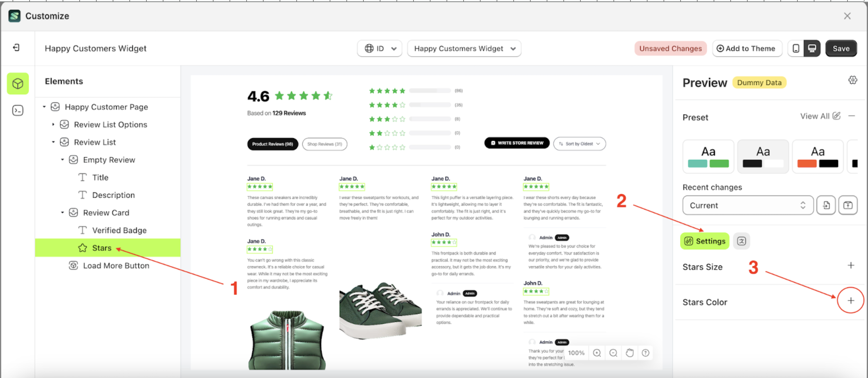Select the teal and green preset swatch
This screenshot has width=868, height=378.
pos(708,156)
